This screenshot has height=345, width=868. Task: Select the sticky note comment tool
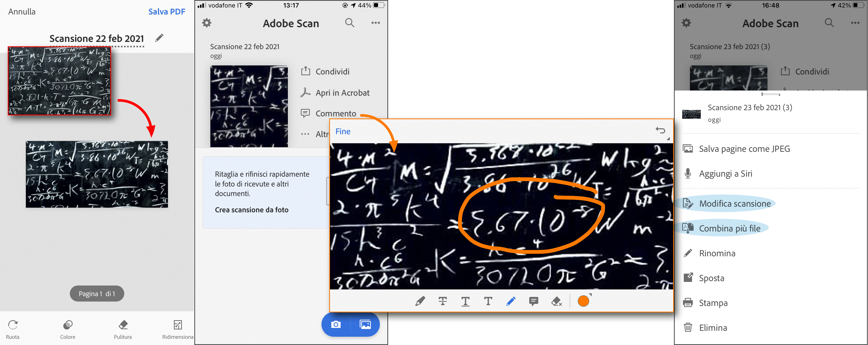click(x=533, y=301)
